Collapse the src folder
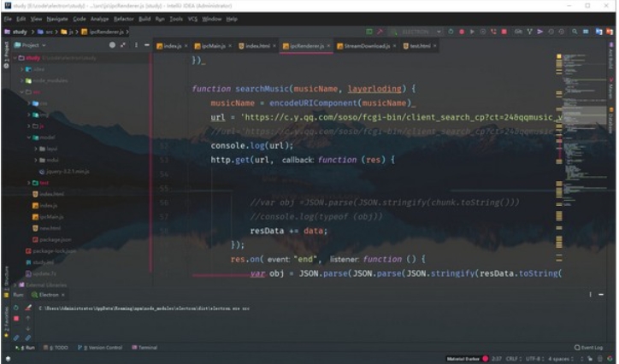 pyautogui.click(x=22, y=92)
